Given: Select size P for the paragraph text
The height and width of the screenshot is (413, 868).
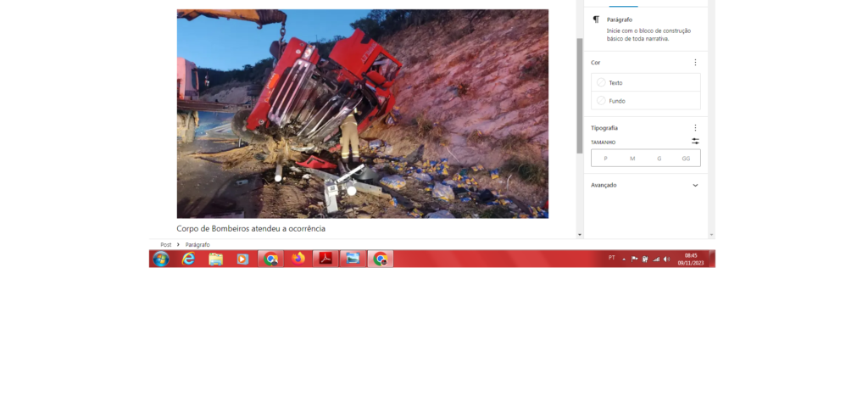Looking at the screenshot, I should click(x=605, y=159).
